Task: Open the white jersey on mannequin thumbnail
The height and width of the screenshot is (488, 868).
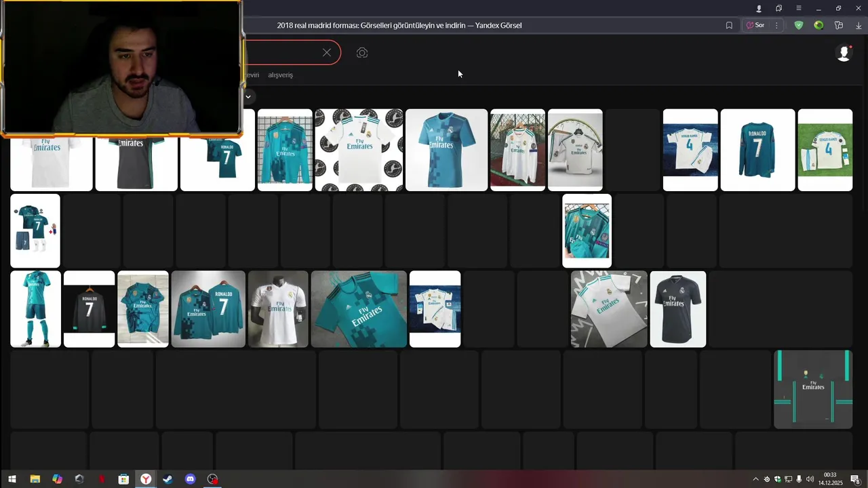Action: click(278, 309)
